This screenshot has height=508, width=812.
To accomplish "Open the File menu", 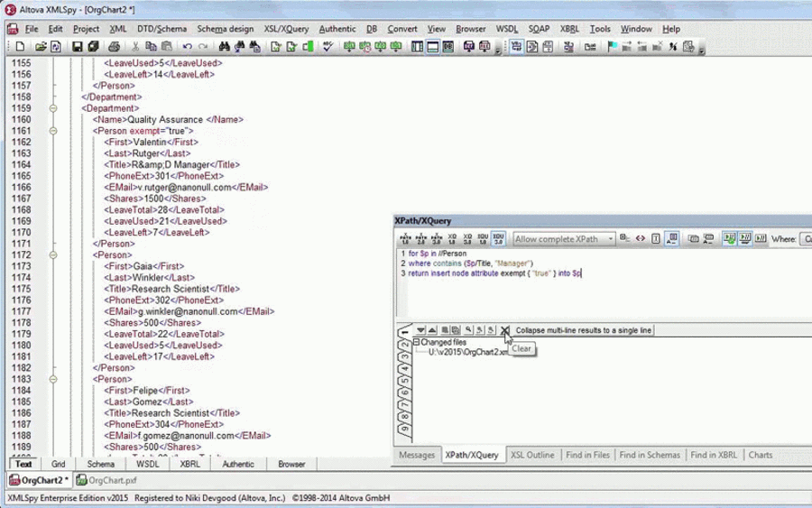I will (x=32, y=29).
